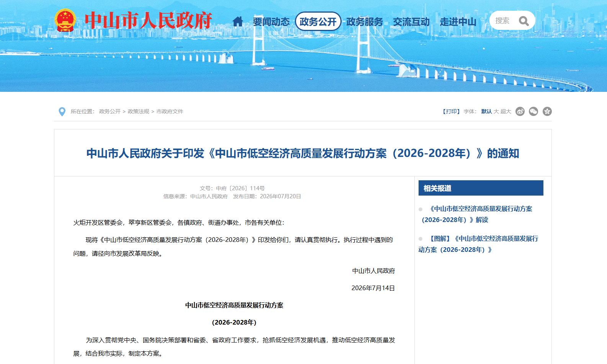The image size is (607, 364).
Task: Open 政务公开 breadcrumb link
Action: 110,111
